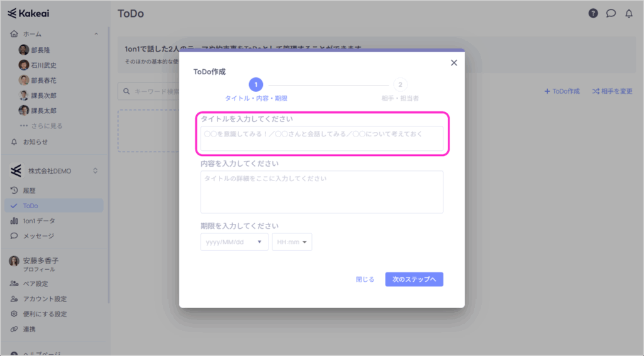Open the chat bubble icon in header
Image resolution: width=644 pixels, height=356 pixels.
[611, 13]
